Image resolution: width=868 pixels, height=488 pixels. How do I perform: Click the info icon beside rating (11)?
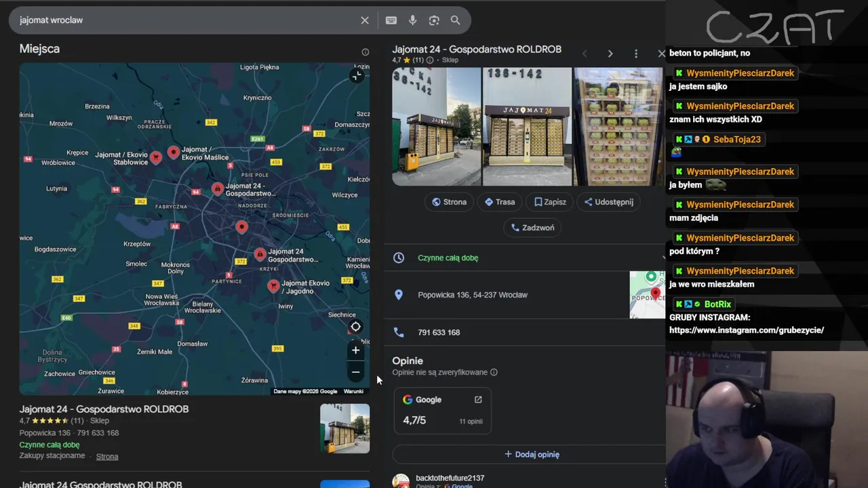[x=429, y=60]
